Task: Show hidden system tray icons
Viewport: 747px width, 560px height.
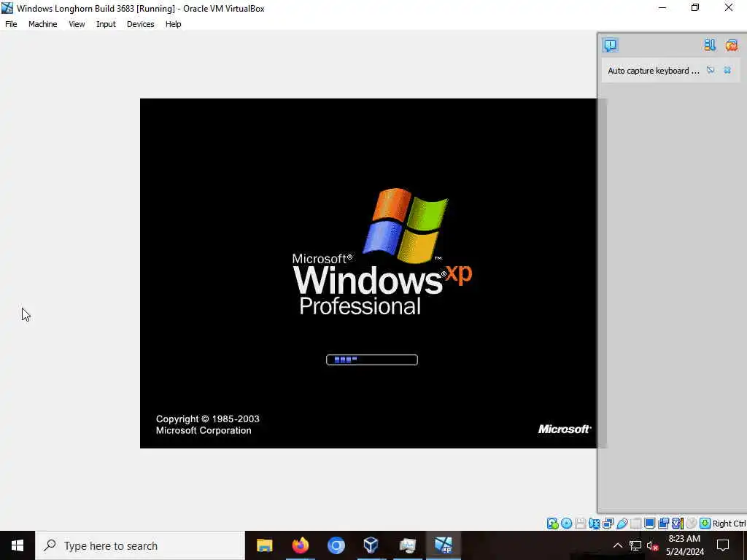Action: pos(617,545)
